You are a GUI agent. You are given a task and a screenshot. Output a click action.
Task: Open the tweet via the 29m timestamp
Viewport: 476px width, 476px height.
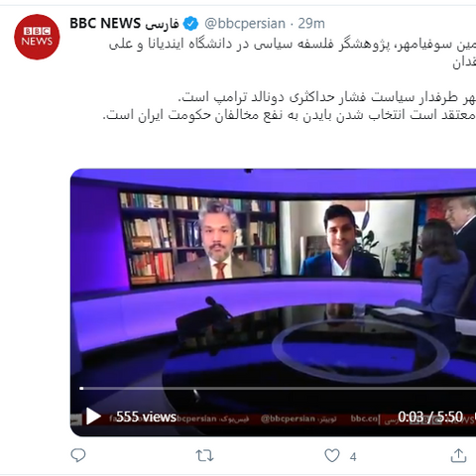click(311, 24)
